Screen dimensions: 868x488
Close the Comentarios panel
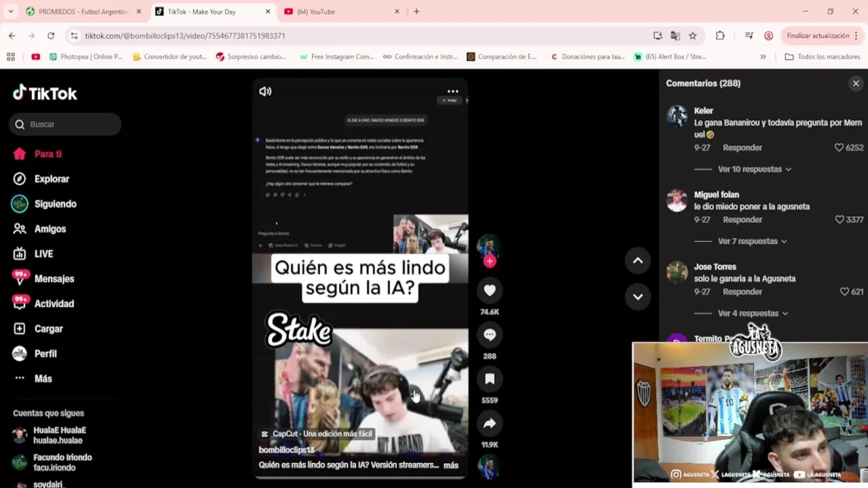[x=856, y=83]
